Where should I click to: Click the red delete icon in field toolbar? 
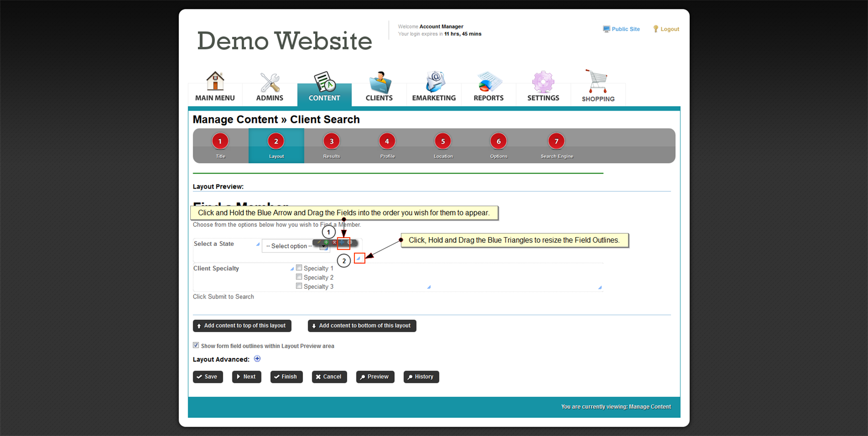point(334,242)
